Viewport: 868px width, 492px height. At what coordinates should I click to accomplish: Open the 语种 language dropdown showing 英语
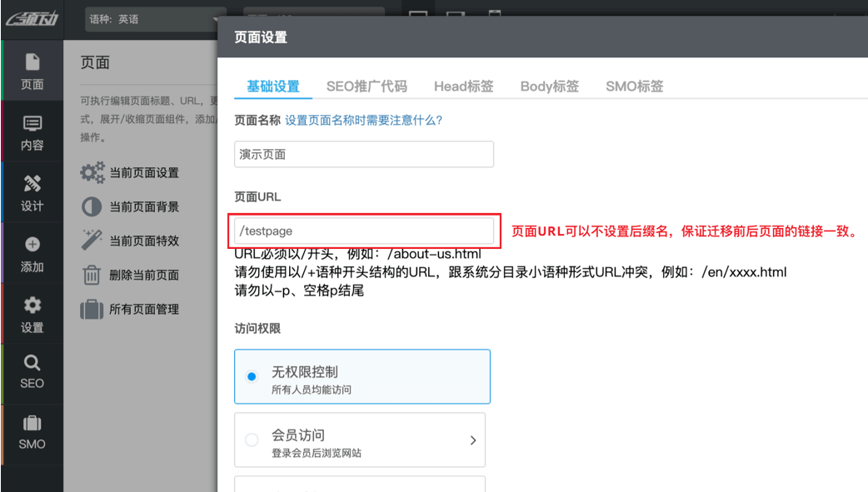[x=155, y=17]
